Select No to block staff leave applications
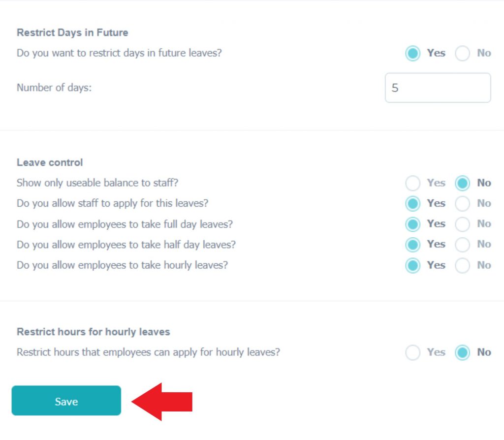Viewport: 504px width, 440px height. (463, 203)
